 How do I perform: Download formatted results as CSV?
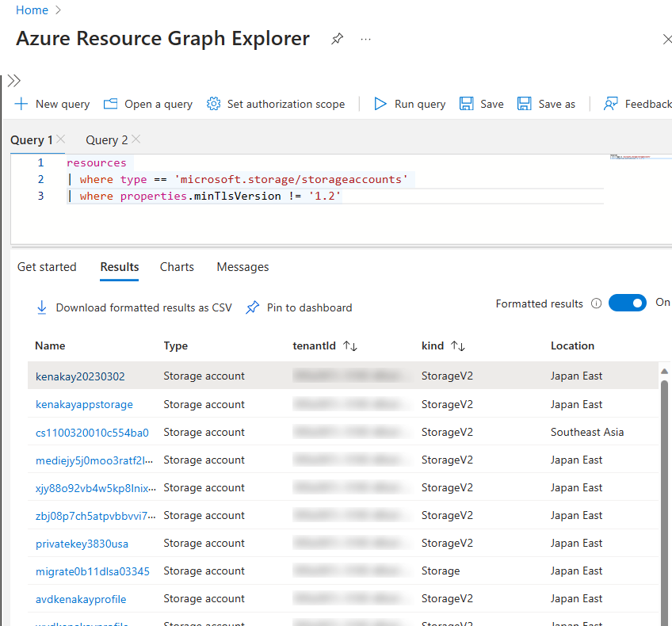pyautogui.click(x=143, y=307)
